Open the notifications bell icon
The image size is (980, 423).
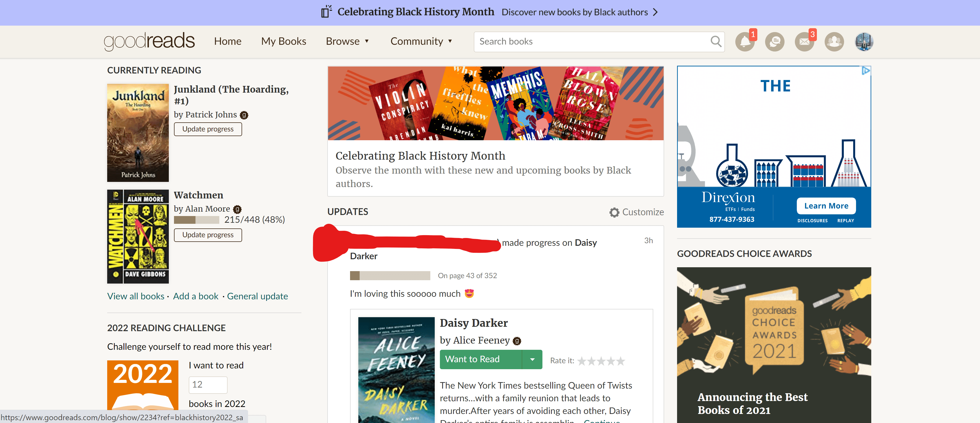click(x=744, y=42)
